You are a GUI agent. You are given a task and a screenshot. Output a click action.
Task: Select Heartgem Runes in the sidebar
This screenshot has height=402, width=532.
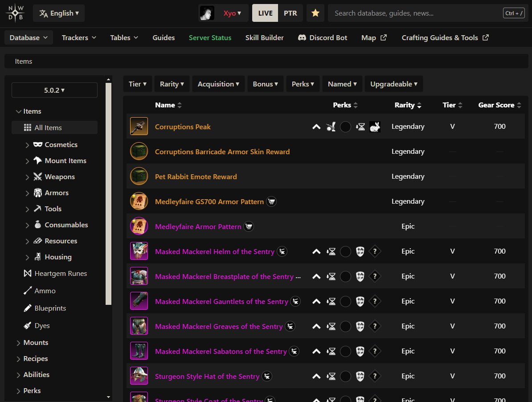tap(55, 274)
